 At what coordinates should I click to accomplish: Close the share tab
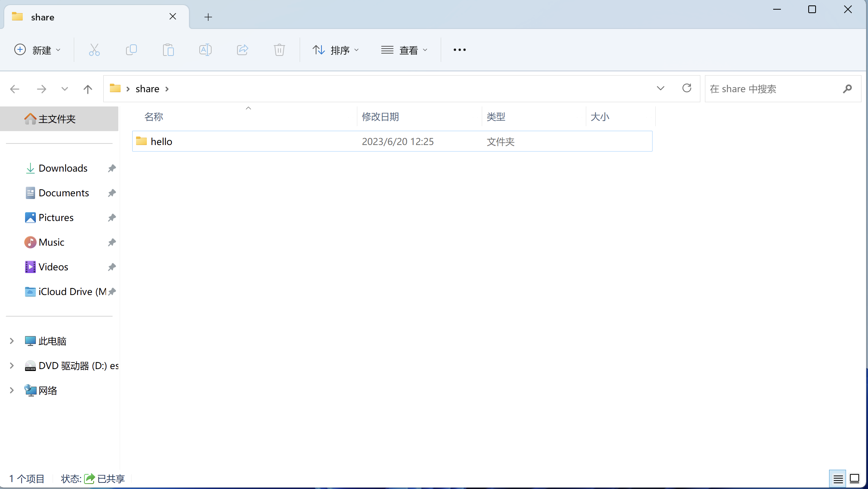point(173,17)
